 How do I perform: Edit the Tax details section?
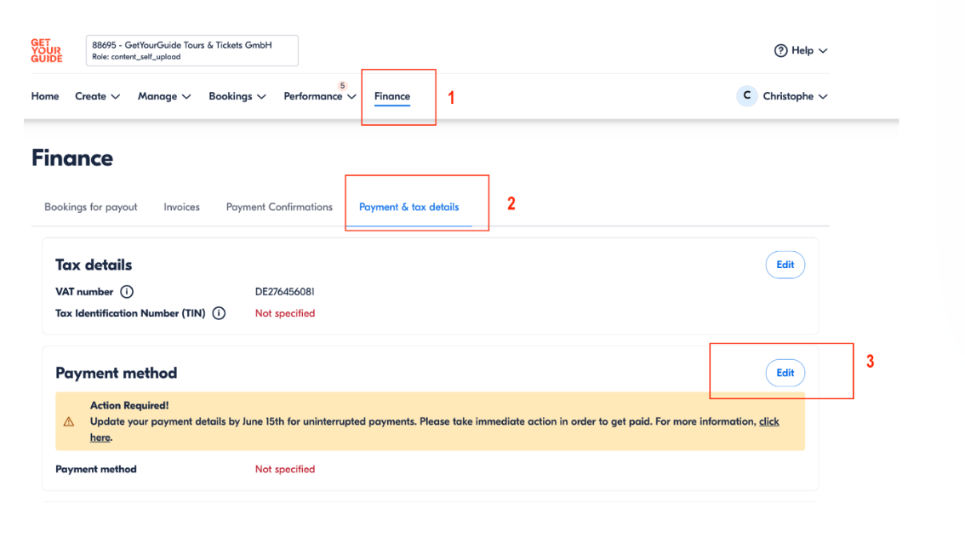click(785, 265)
